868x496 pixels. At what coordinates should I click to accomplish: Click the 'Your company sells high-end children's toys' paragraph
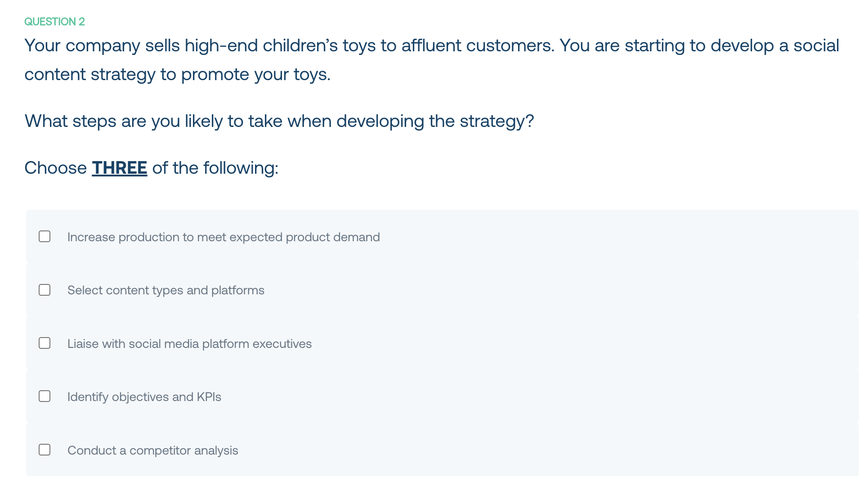[432, 60]
